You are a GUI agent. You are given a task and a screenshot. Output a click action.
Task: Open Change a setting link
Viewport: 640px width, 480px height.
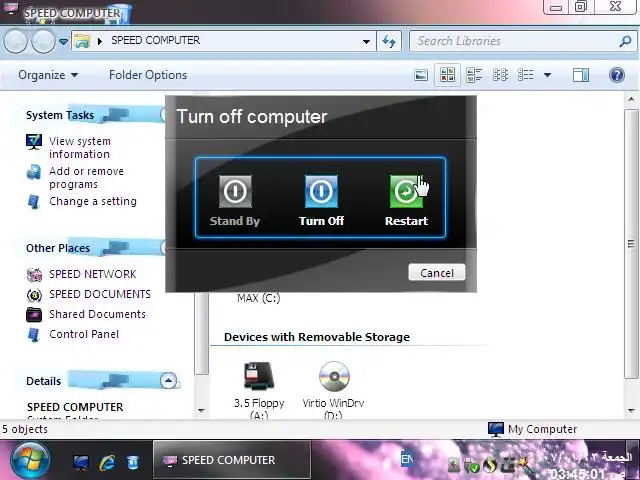coord(93,201)
